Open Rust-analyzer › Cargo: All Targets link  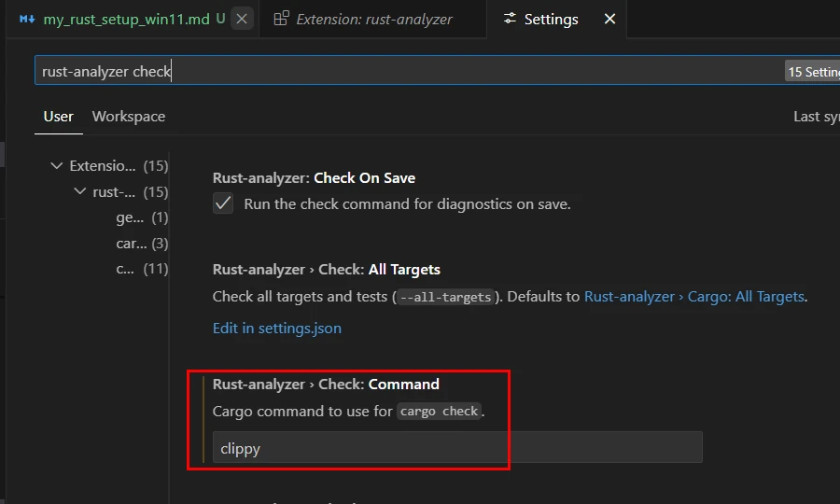[694, 296]
